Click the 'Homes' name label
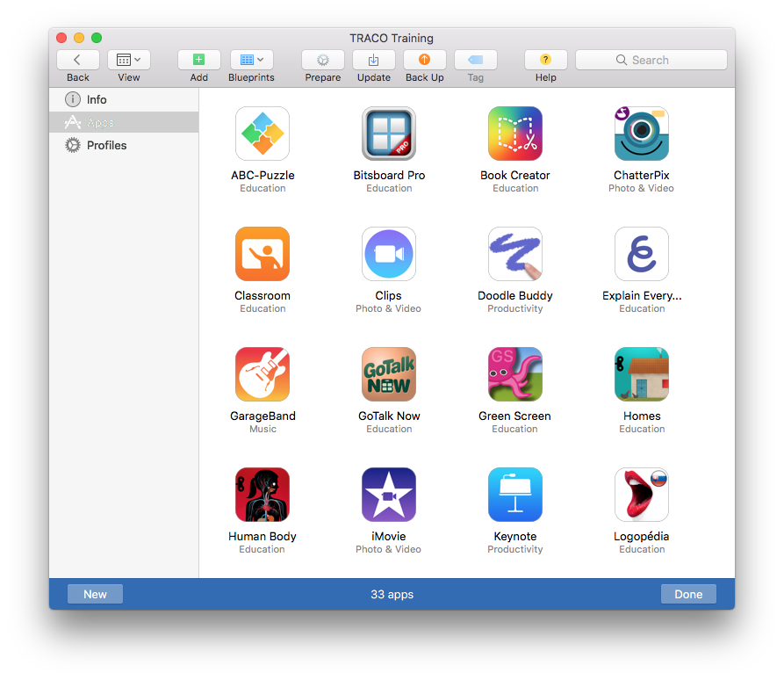 642,416
